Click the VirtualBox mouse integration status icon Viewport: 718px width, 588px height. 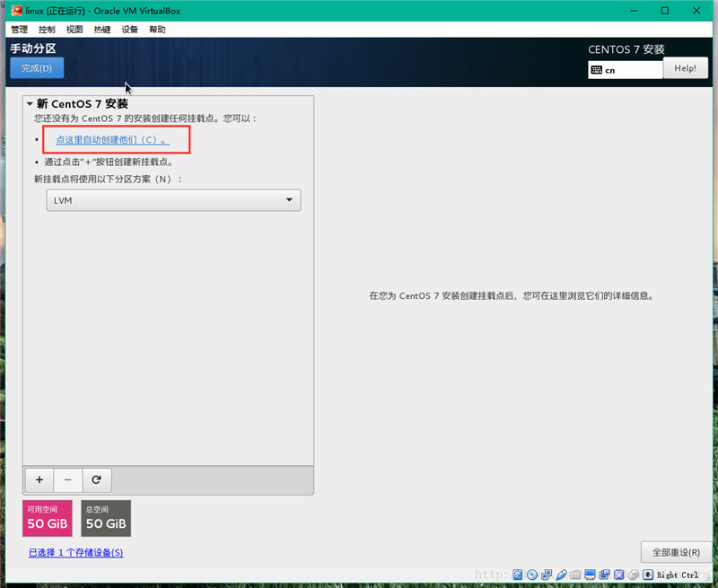634,575
